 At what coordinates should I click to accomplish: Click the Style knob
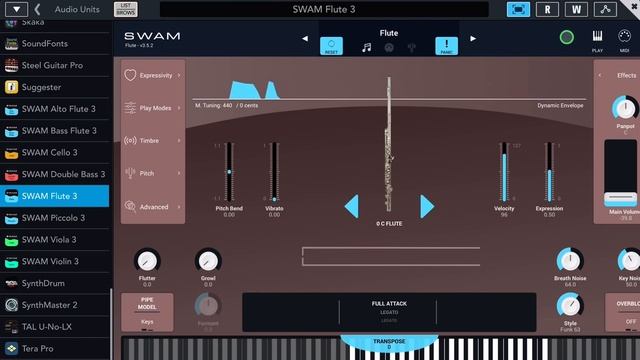(x=570, y=305)
